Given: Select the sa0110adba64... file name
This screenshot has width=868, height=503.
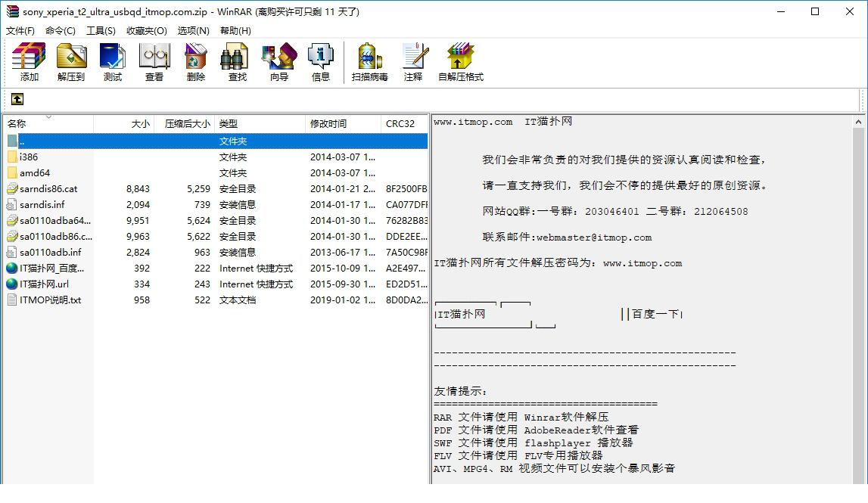Looking at the screenshot, I should click(55, 221).
